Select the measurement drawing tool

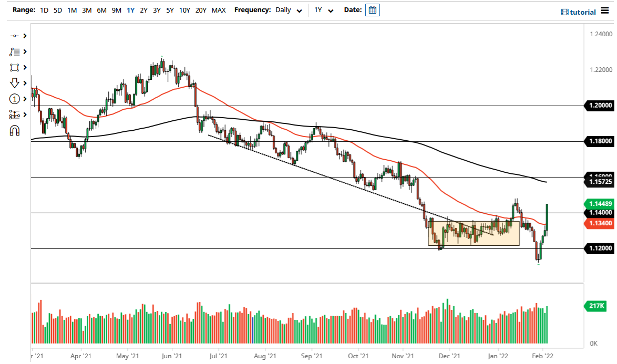[x=14, y=115]
